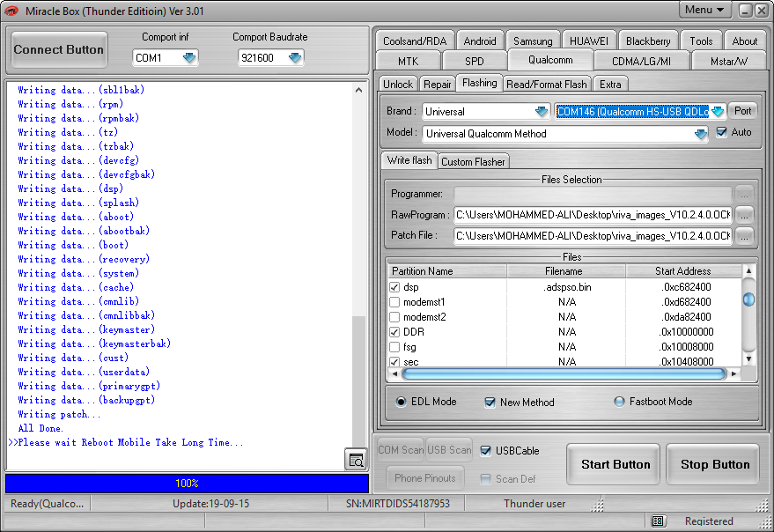Expand the Comport Baudrate dropdown
774x532 pixels.
[295, 58]
